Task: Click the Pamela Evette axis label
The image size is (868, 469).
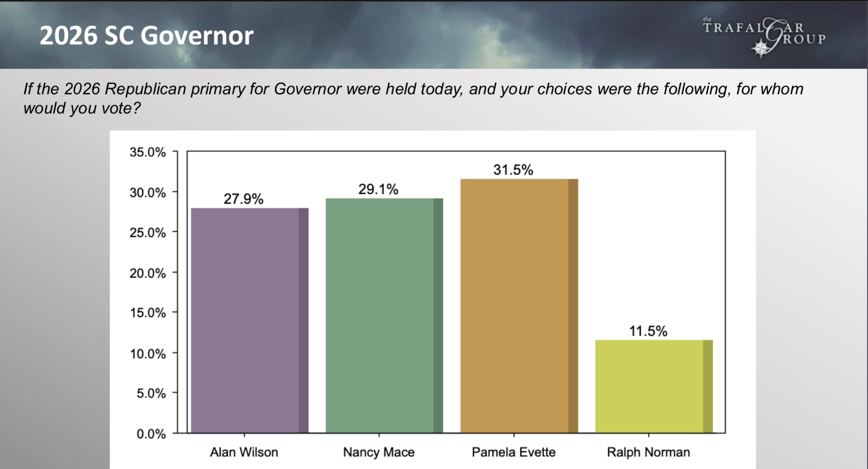Action: click(x=514, y=452)
